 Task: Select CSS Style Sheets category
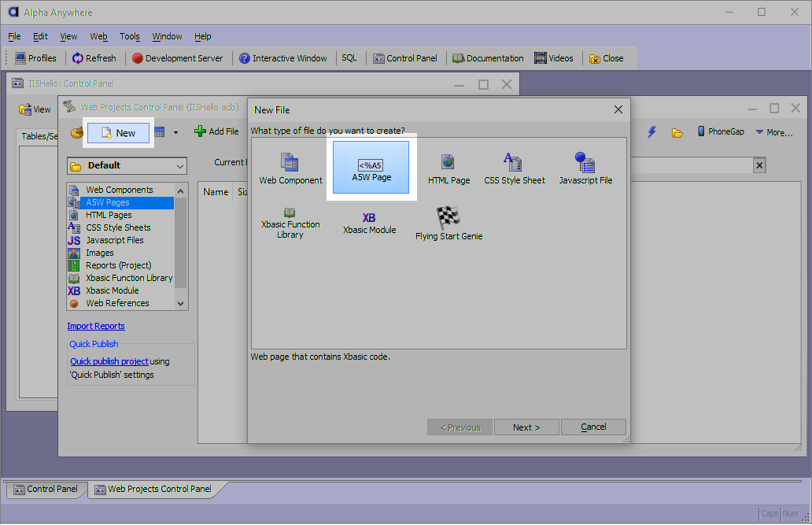coord(120,227)
